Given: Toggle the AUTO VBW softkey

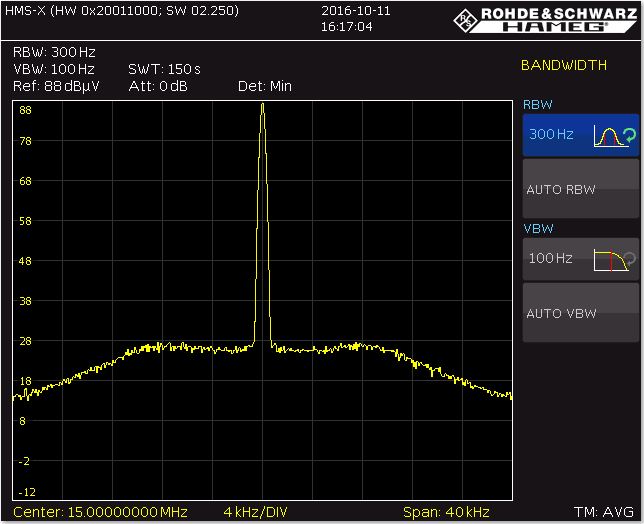Looking at the screenshot, I should 580,313.
